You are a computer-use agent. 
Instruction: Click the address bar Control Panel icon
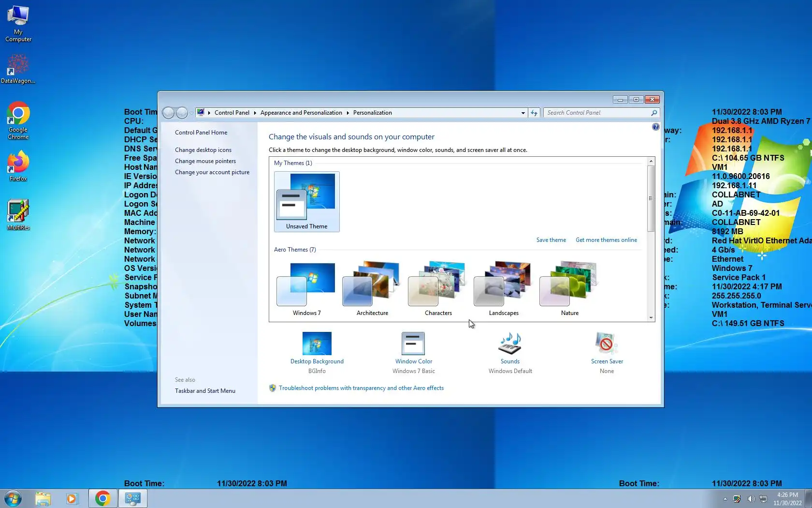pos(201,113)
